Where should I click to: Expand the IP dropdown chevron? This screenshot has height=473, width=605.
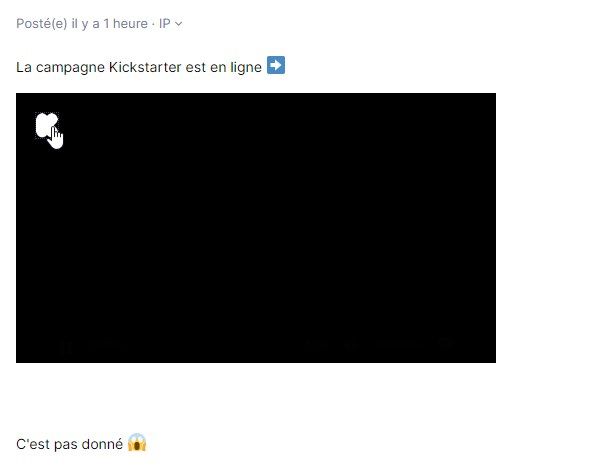pos(178,24)
